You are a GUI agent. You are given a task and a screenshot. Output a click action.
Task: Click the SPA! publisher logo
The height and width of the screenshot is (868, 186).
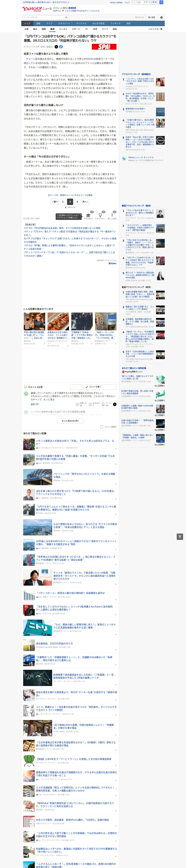104,47
